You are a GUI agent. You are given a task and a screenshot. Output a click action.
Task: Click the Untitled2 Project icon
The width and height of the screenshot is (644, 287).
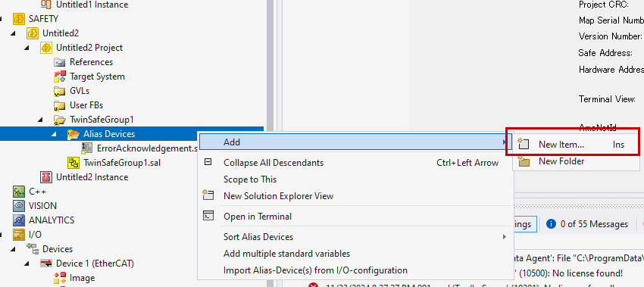46,48
